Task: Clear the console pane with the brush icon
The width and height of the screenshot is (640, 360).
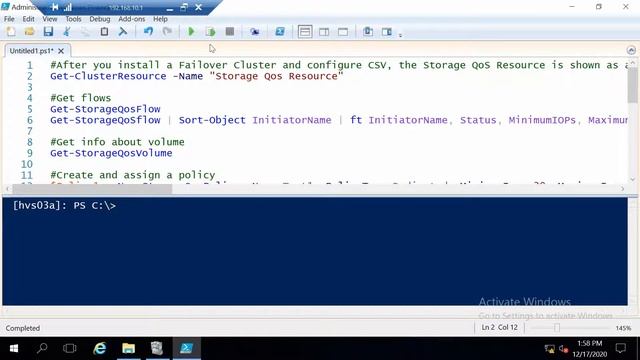Action: click(x=123, y=31)
